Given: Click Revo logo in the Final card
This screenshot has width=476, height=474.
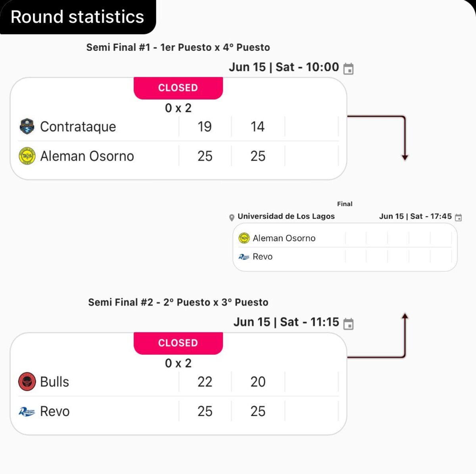Looking at the screenshot, I should click(244, 257).
